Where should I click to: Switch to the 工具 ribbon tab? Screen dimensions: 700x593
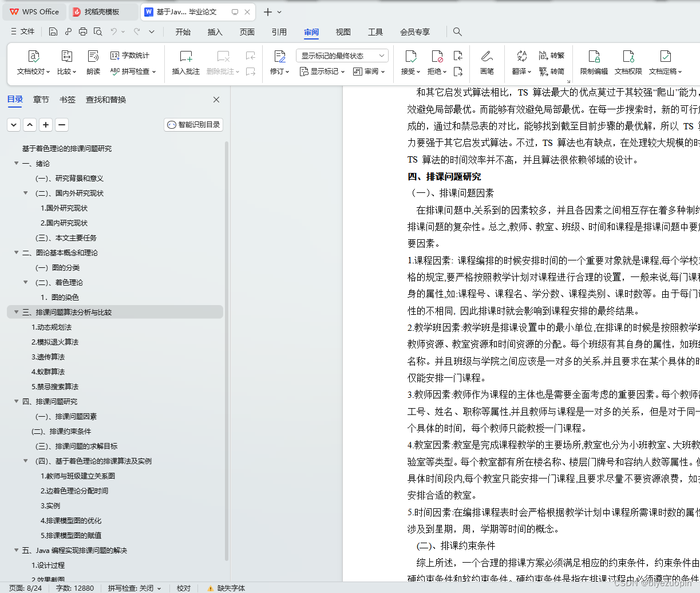[x=375, y=32]
